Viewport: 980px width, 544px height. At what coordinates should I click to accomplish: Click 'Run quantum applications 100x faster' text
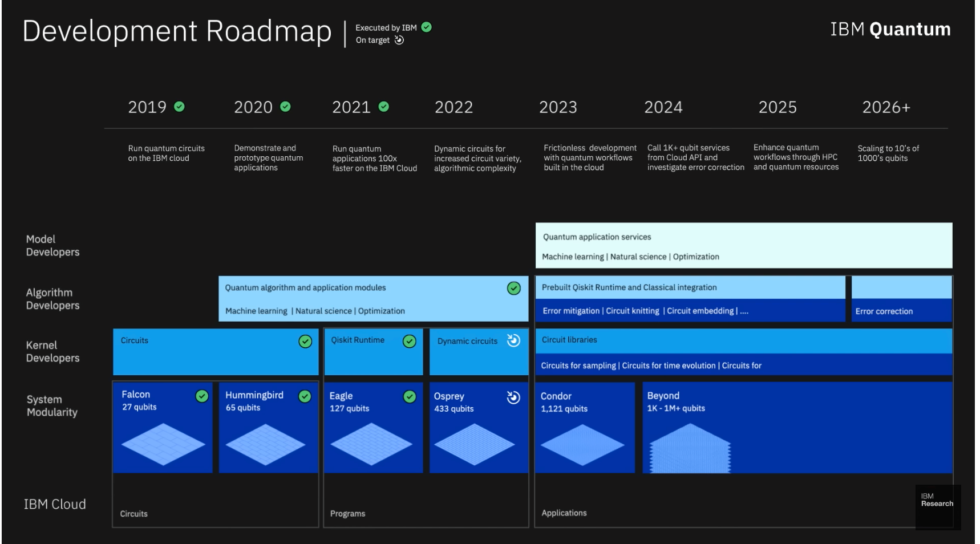point(375,159)
